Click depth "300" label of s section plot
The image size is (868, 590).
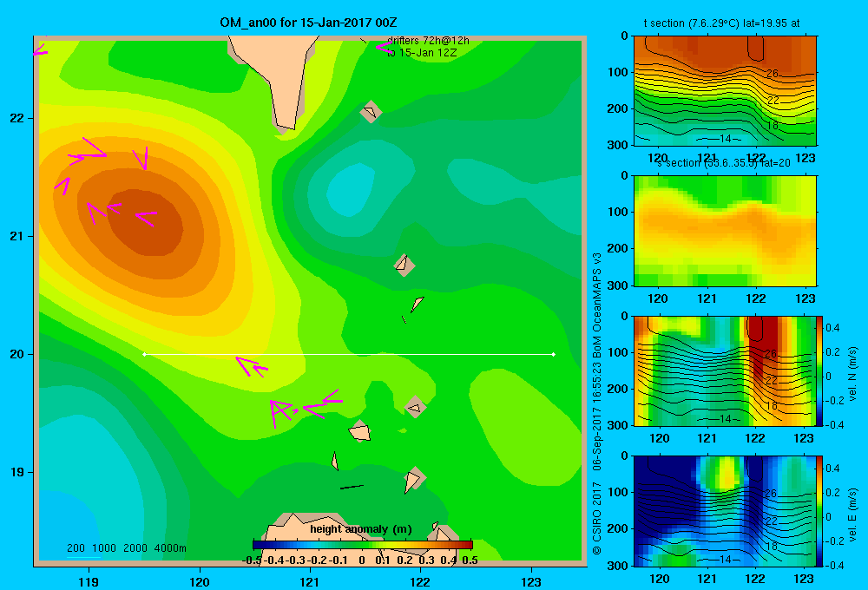(x=618, y=285)
